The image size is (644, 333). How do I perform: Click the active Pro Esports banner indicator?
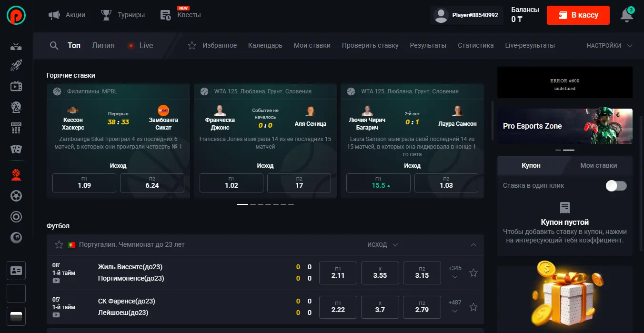(x=569, y=150)
